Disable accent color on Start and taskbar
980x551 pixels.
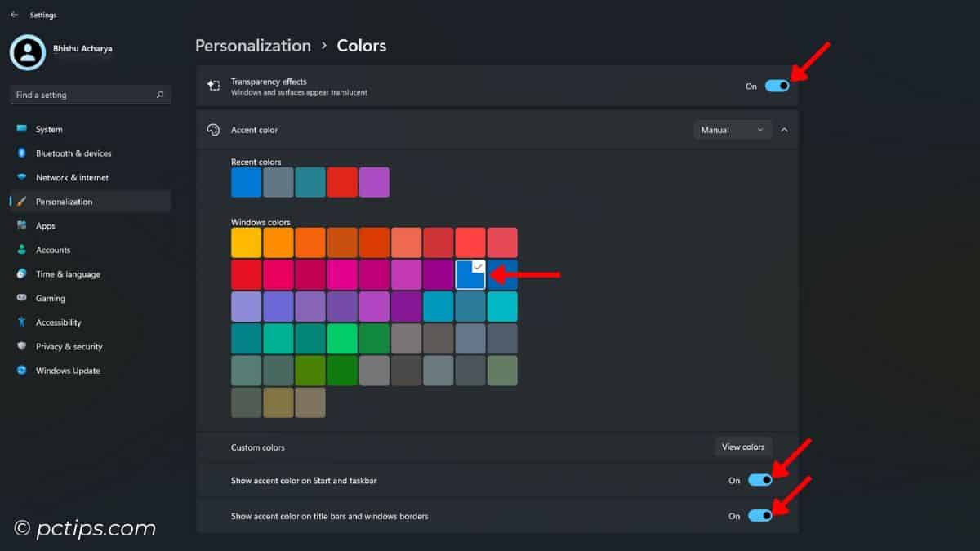pyautogui.click(x=759, y=480)
